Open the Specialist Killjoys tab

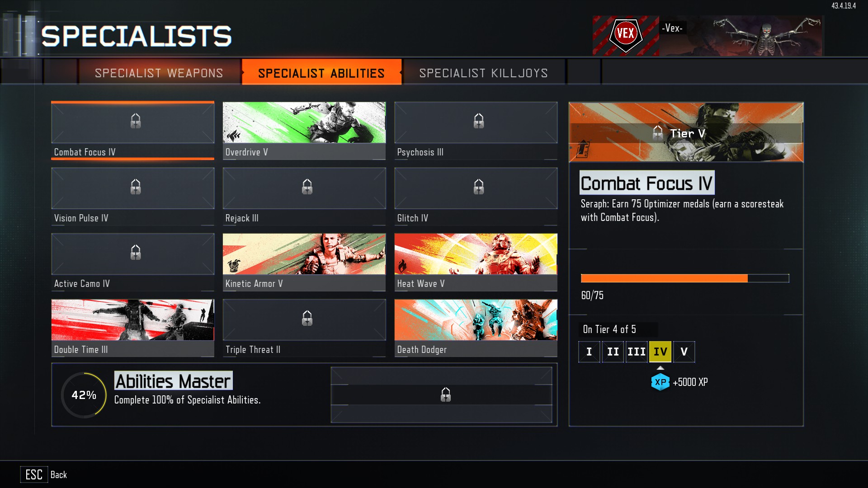click(484, 72)
